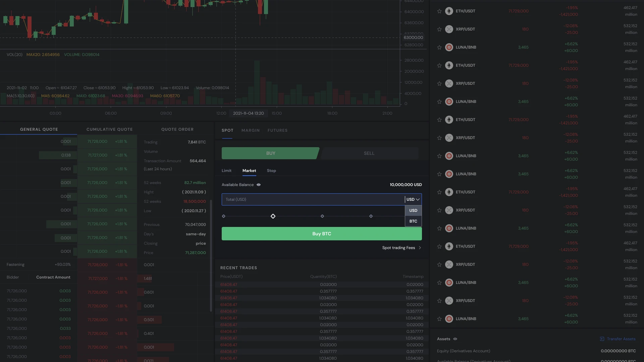
Task: Click the third amount slider marker
Action: tap(322, 216)
